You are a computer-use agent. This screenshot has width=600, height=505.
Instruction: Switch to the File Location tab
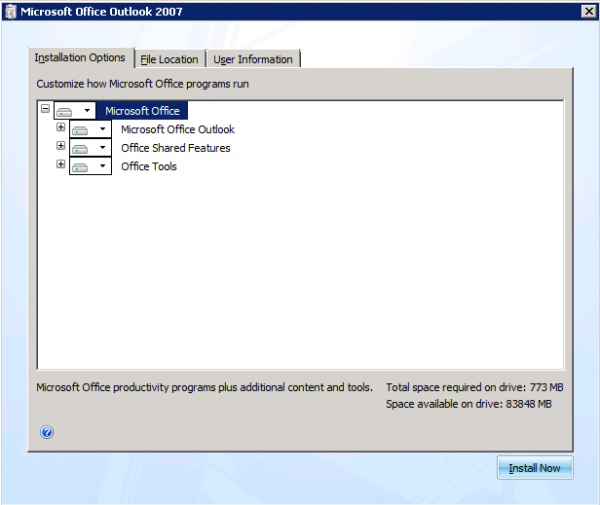coord(170,59)
